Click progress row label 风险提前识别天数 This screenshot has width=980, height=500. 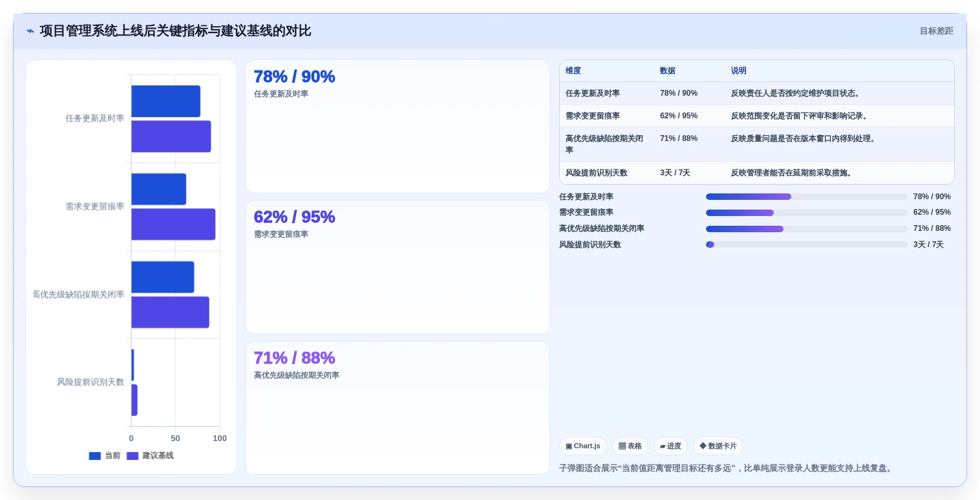click(590, 245)
